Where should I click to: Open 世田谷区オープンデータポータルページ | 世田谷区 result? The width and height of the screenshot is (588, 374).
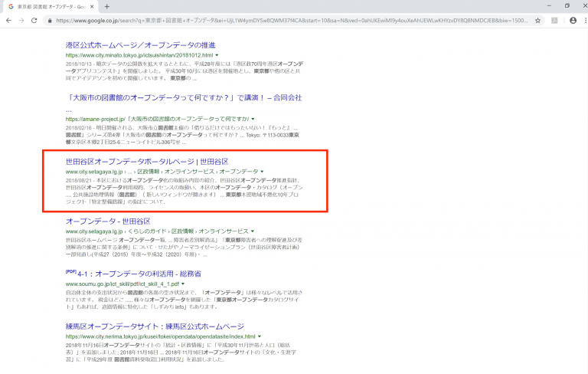click(147, 162)
